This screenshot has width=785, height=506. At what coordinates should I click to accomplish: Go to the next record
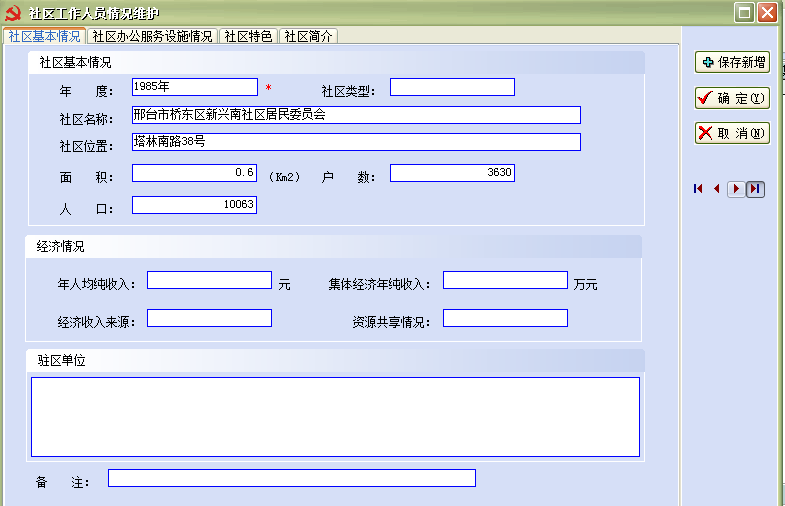tap(736, 189)
